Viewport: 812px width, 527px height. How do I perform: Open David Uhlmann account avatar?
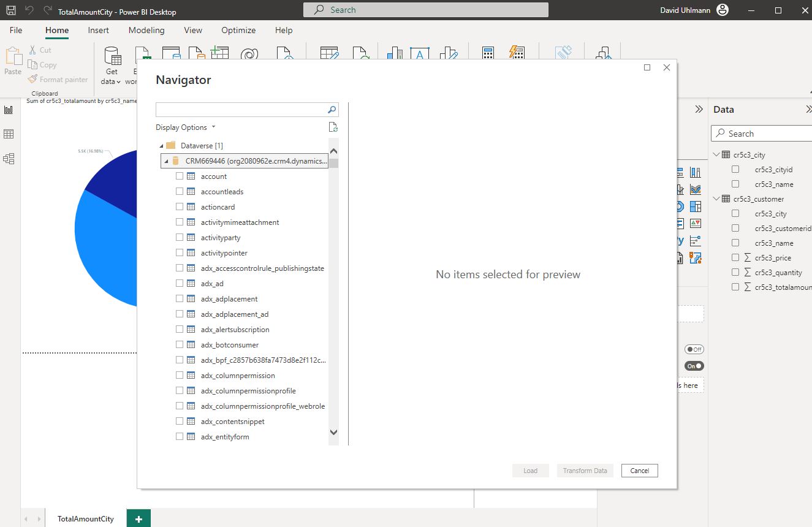(723, 10)
